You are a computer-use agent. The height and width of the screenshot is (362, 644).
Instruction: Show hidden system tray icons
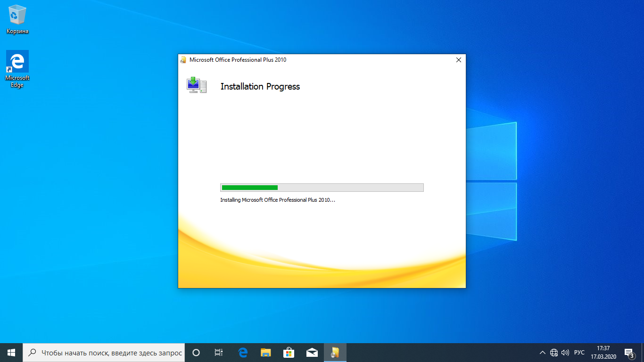[542, 353]
